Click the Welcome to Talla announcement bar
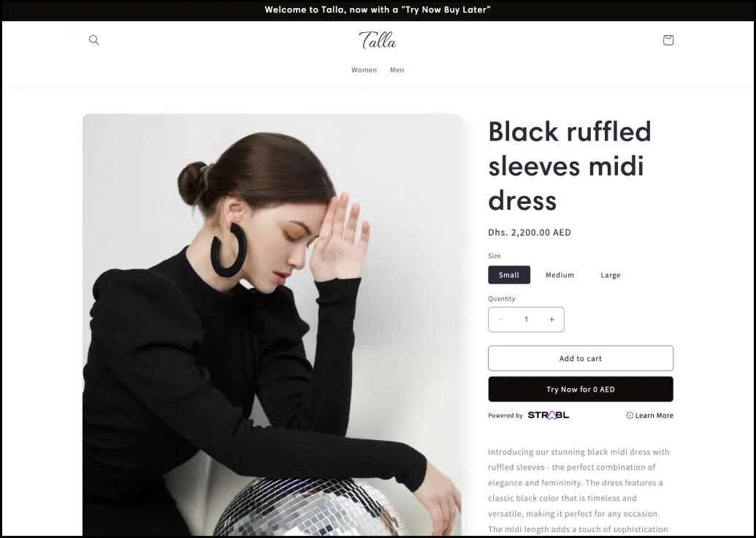Image resolution: width=756 pixels, height=538 pixels. click(x=378, y=10)
